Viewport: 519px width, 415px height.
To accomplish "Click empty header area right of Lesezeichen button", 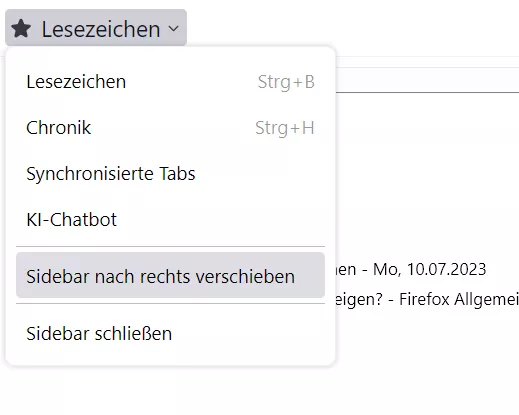I will [x=350, y=28].
